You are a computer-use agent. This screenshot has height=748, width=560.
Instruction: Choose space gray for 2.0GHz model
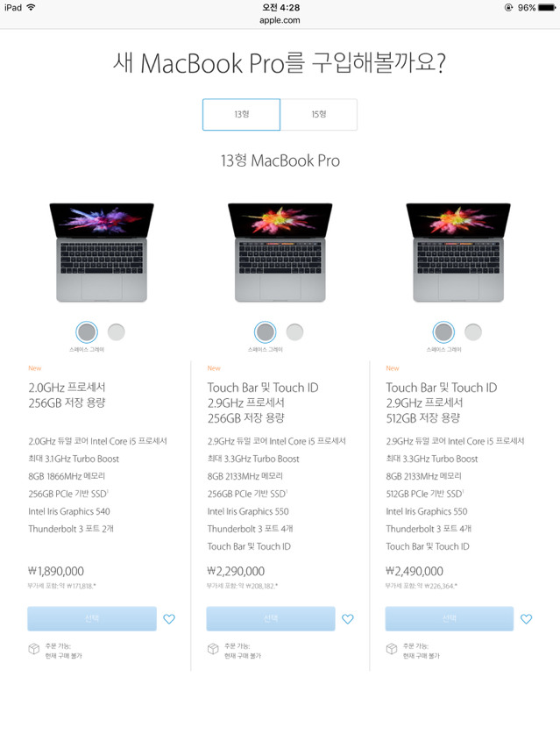pyautogui.click(x=87, y=332)
